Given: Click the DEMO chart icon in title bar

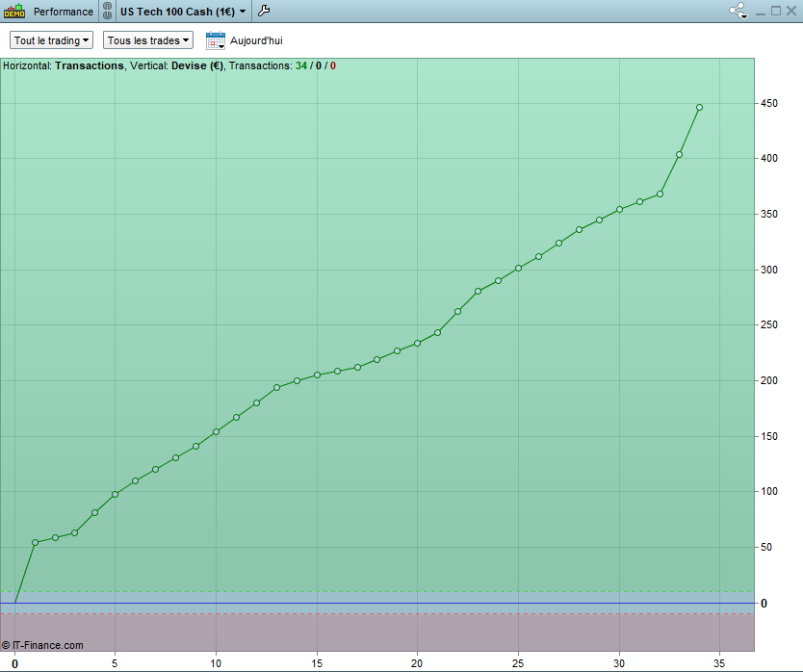Looking at the screenshot, I should pos(14,11).
